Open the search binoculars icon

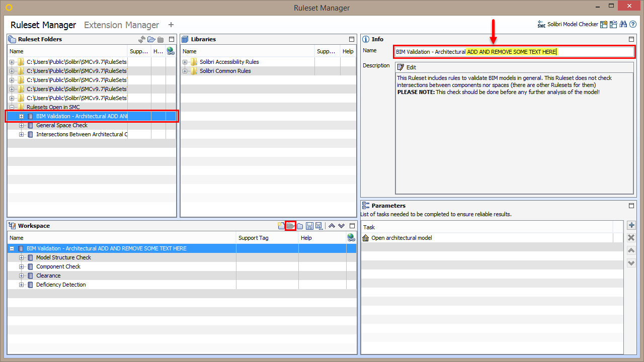click(x=623, y=24)
